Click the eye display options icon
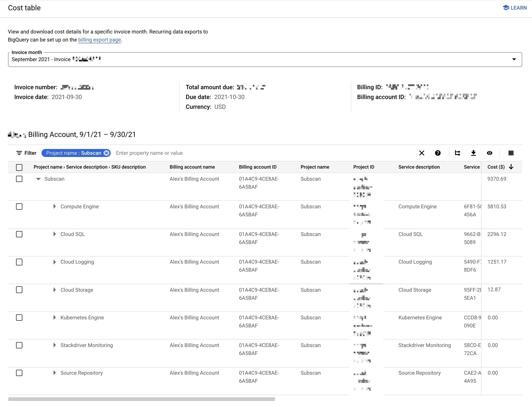This screenshot has width=532, height=407. pyautogui.click(x=489, y=153)
